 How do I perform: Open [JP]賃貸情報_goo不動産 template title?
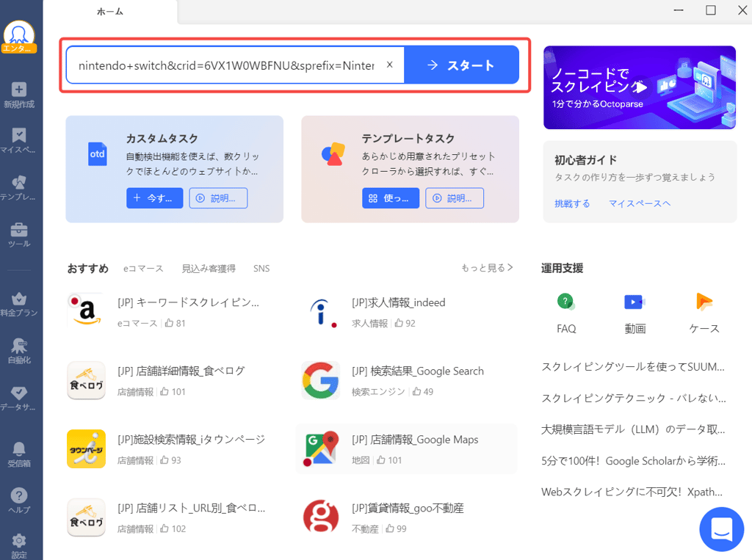[x=408, y=508]
